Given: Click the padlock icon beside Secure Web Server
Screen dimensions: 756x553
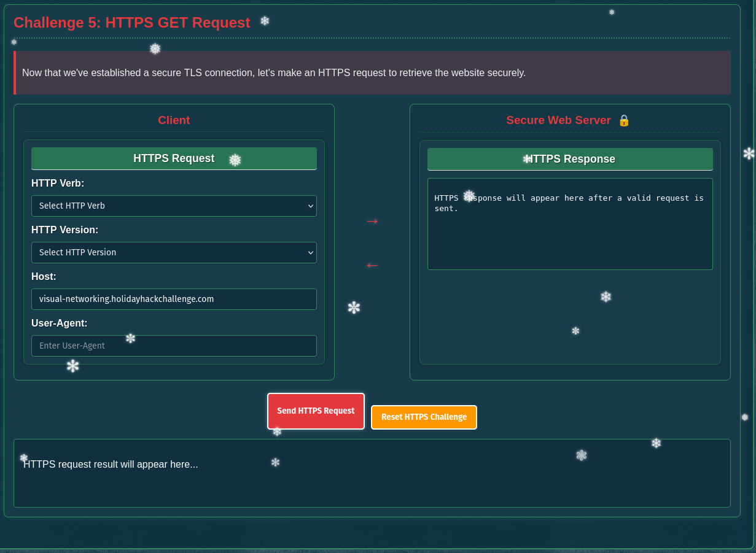Looking at the screenshot, I should tap(624, 120).
